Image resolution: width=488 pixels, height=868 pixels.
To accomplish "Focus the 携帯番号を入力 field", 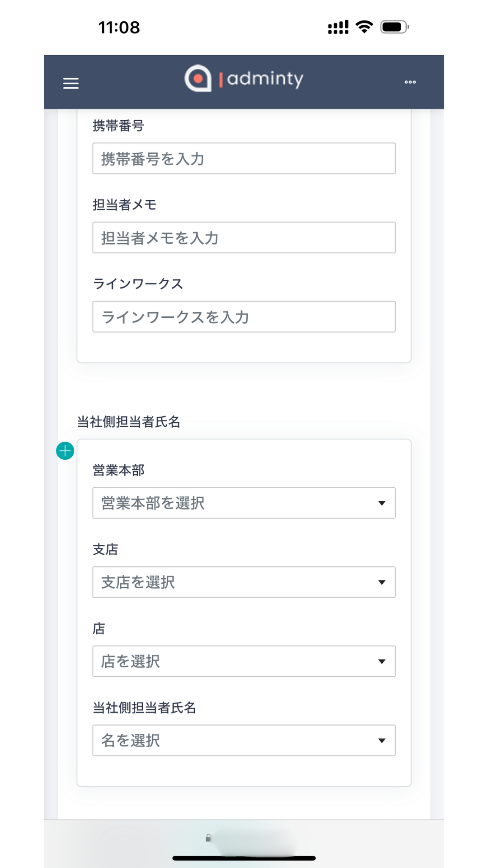I will (244, 158).
